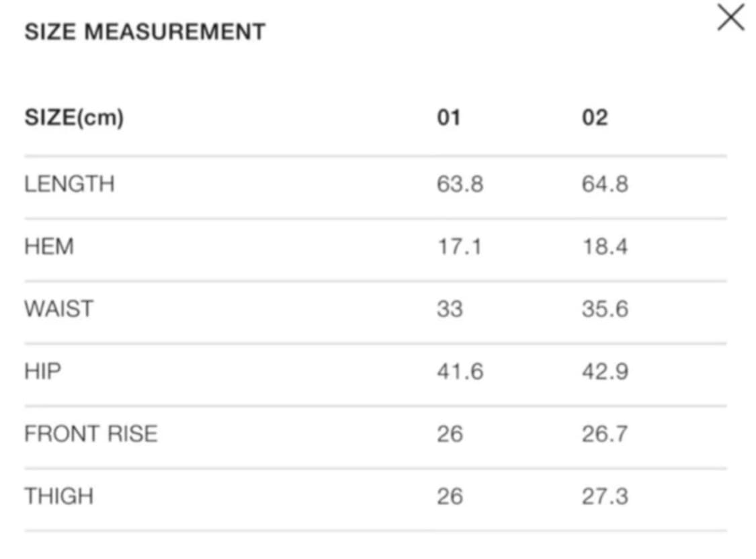Select the 35.6 waist value
Screen dimensions: 756x559
tap(605, 309)
